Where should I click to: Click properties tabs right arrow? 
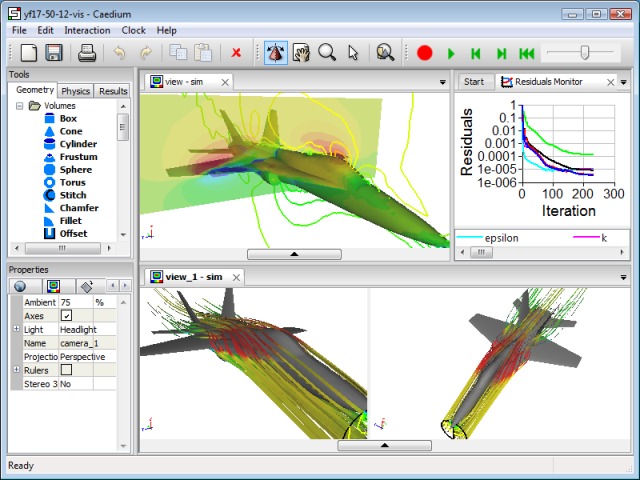coord(125,285)
